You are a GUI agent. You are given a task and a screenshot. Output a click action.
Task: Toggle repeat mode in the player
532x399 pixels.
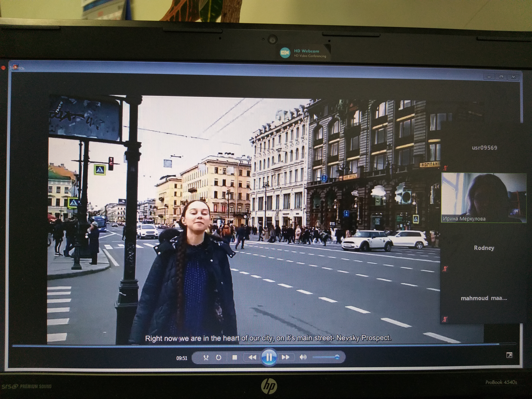click(218, 358)
